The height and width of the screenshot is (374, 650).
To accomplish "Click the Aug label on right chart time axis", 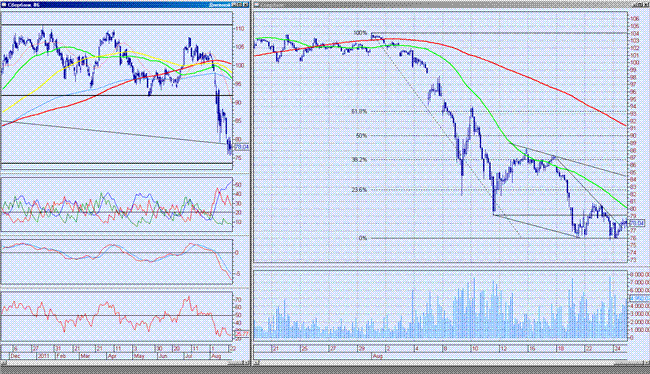I will [377, 356].
